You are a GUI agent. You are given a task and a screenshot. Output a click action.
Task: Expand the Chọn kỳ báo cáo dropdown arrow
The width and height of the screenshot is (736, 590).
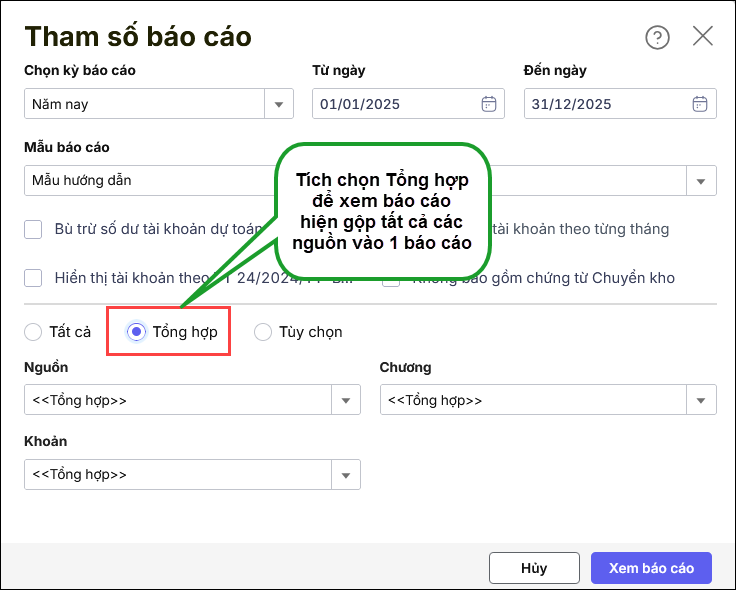click(x=278, y=104)
